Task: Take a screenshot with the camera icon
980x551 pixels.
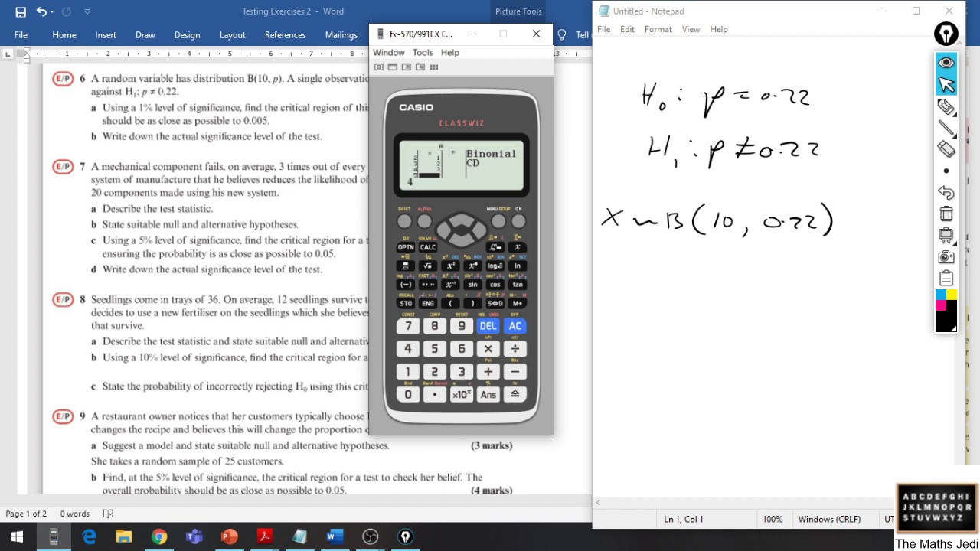Action: coord(946,257)
